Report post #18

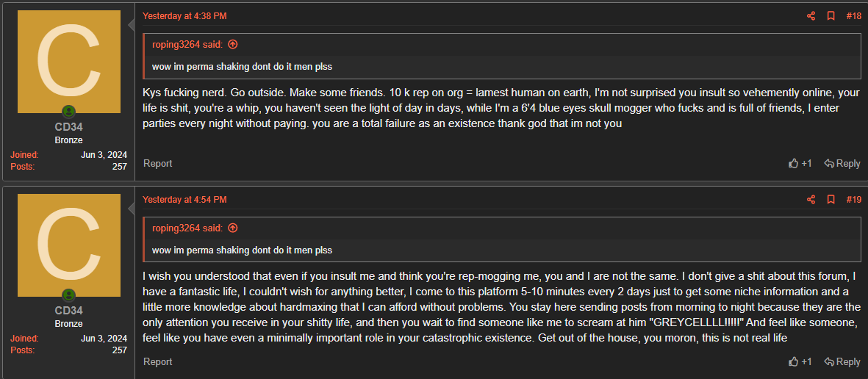coord(157,163)
